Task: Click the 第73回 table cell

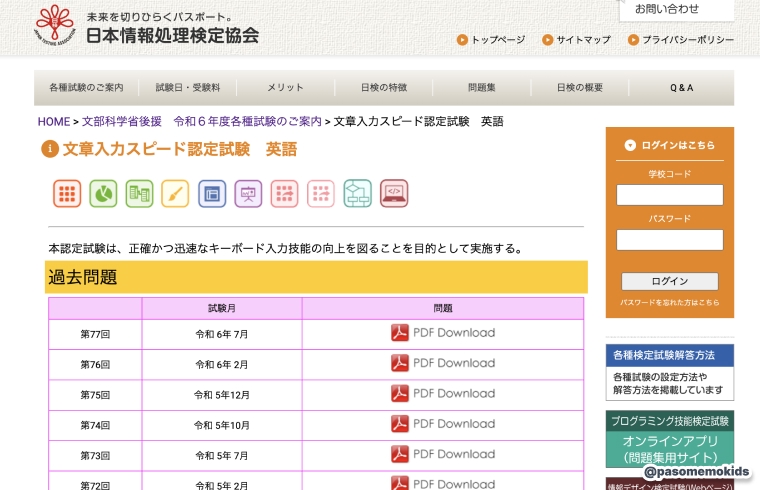Action: pyautogui.click(x=95, y=456)
